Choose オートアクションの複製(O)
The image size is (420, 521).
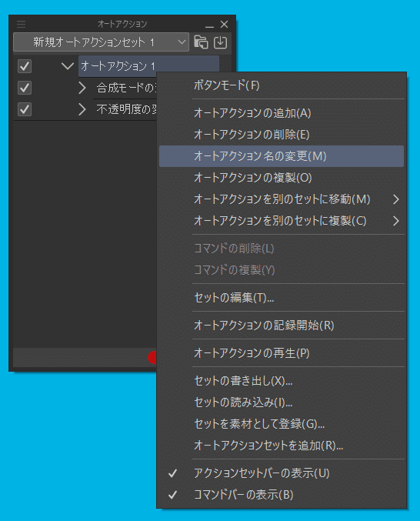282,178
